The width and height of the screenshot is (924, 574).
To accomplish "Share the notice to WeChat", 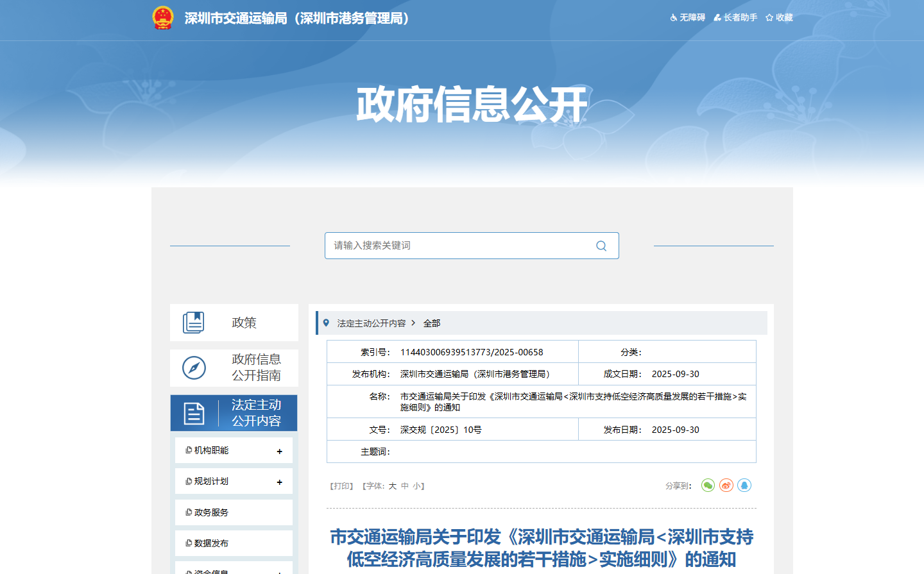I will 708,485.
